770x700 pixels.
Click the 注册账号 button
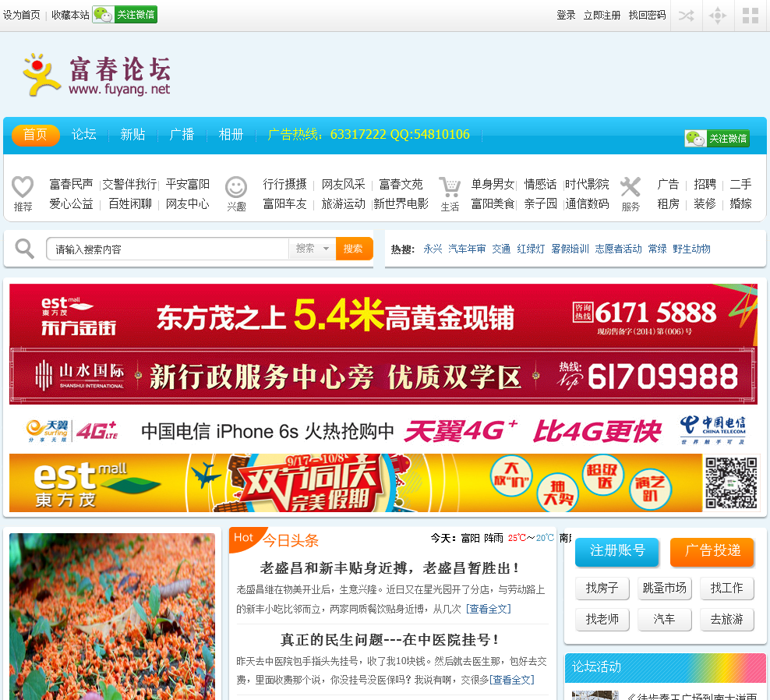pos(616,551)
